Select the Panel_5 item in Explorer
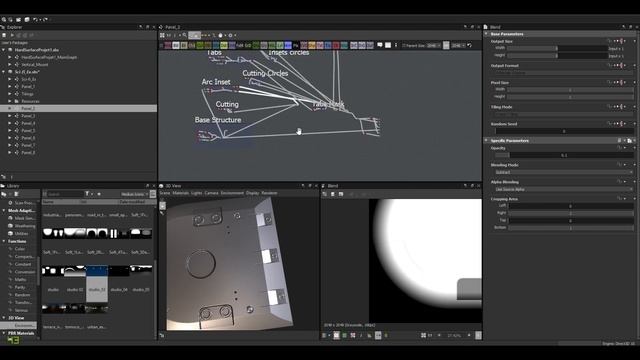640x360 pixels. coord(28,131)
